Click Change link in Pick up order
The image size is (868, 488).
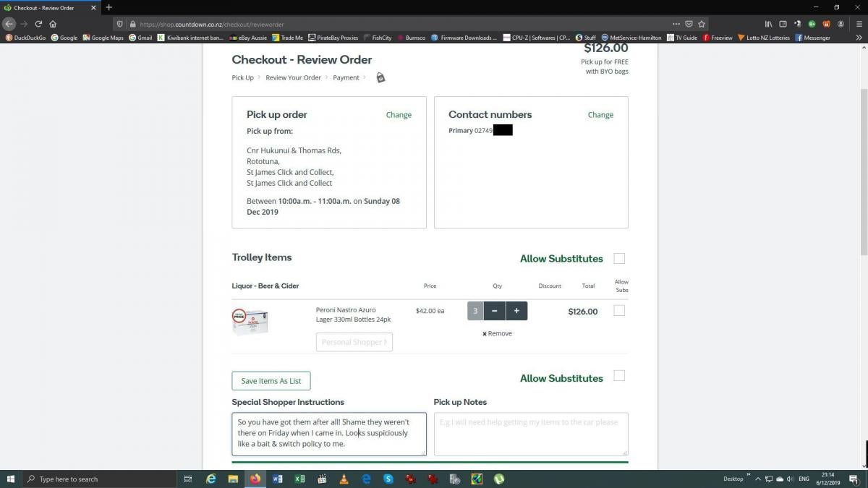(x=399, y=115)
